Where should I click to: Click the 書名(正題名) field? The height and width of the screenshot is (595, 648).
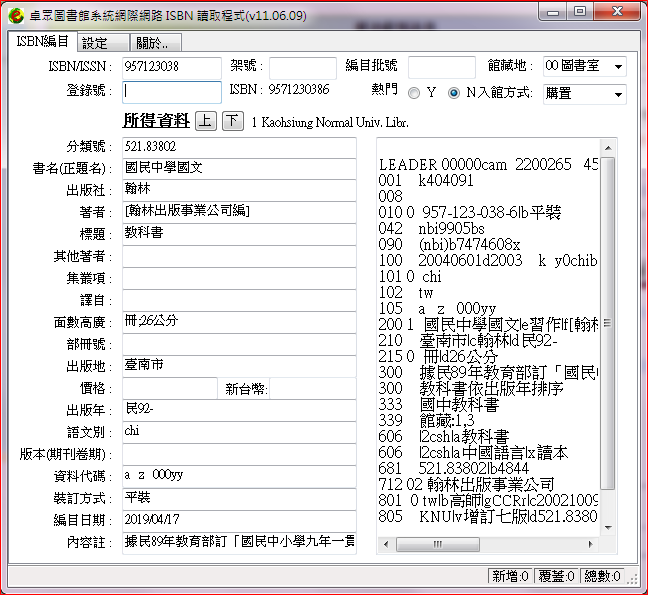point(239,169)
